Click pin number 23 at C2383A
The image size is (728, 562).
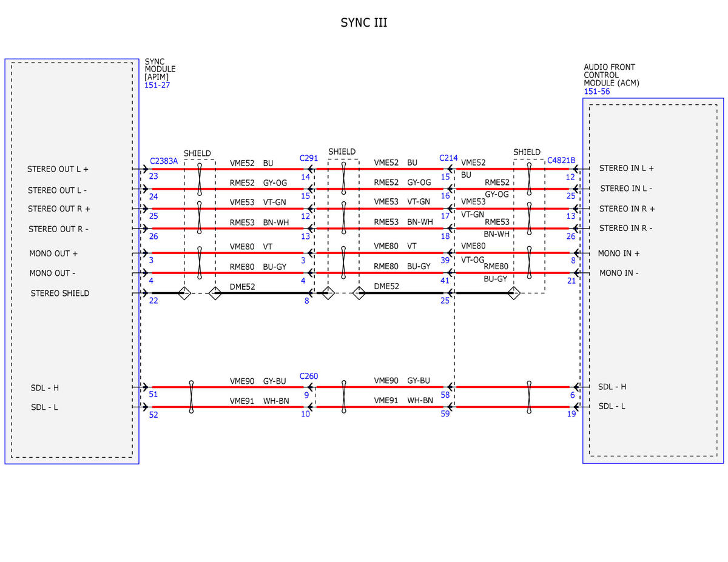[153, 177]
